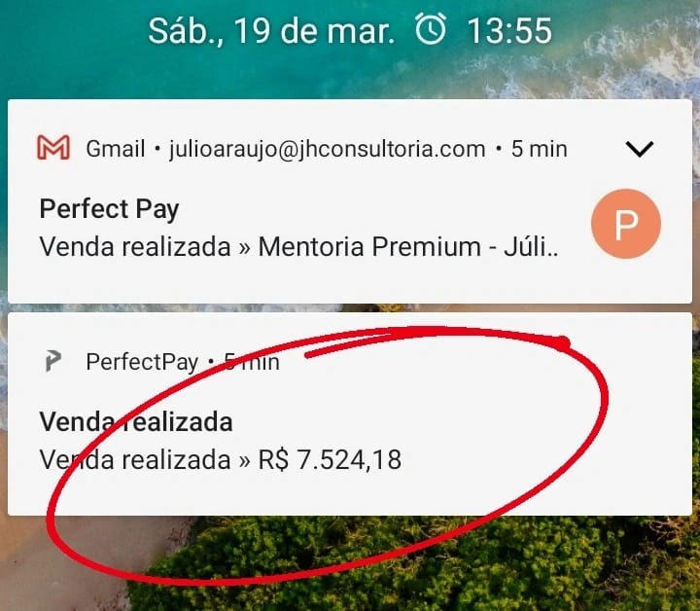
Task: Open the Mentoria Premium sale email preview
Action: (x=298, y=246)
